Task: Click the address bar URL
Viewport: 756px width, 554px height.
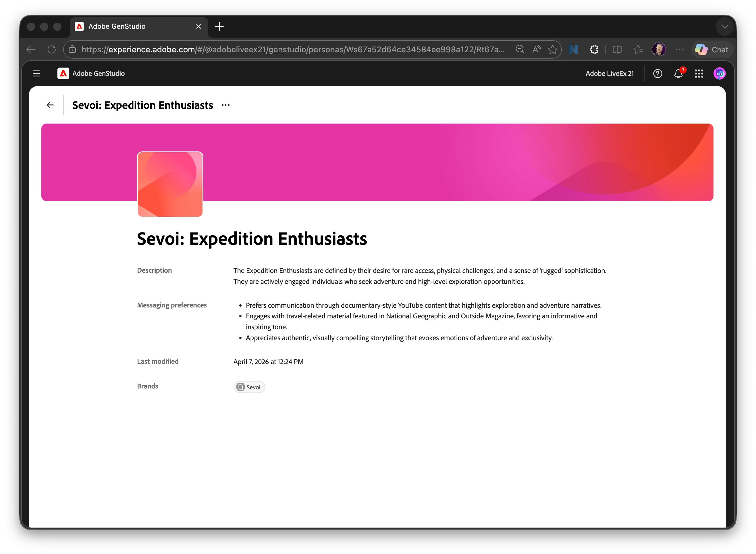Action: 293,50
